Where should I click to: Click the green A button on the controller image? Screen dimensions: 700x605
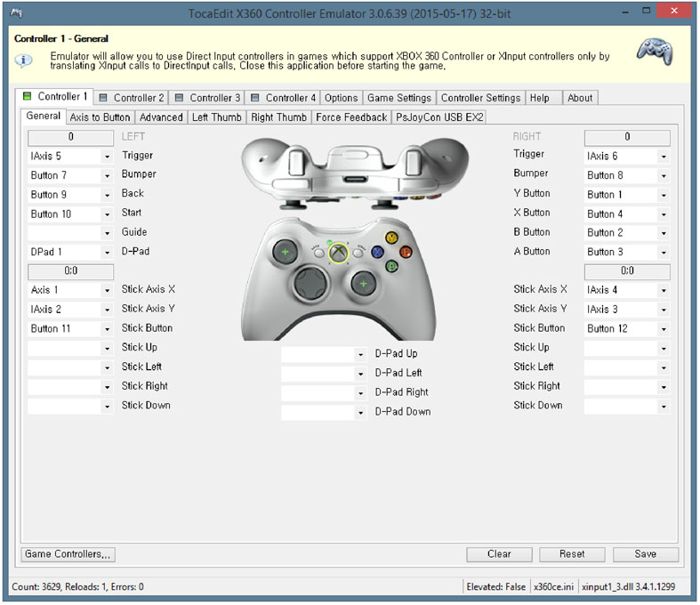click(x=391, y=267)
